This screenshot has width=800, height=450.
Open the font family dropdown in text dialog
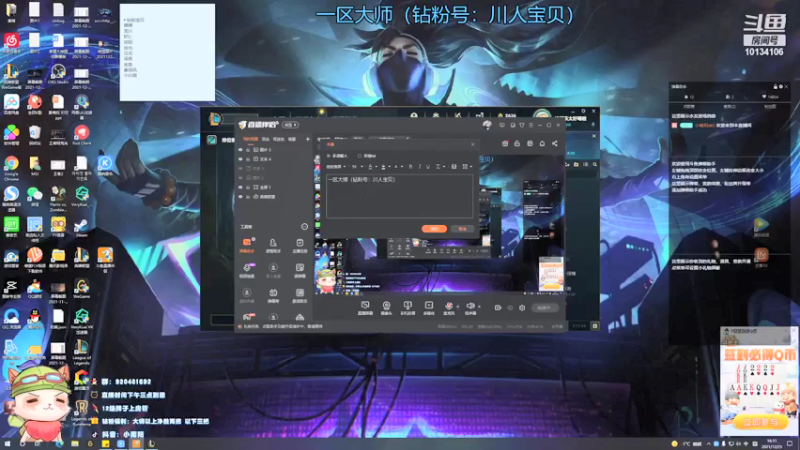point(336,166)
